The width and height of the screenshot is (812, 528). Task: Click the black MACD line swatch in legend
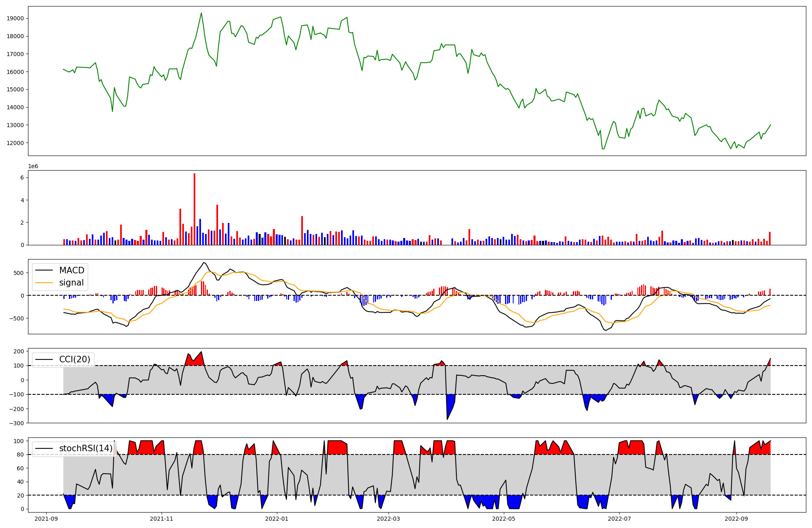click(44, 270)
